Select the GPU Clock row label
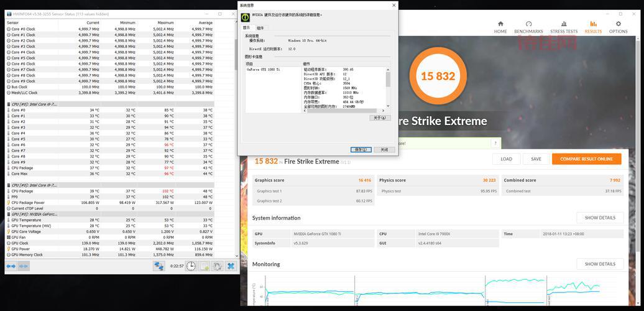 20,243
